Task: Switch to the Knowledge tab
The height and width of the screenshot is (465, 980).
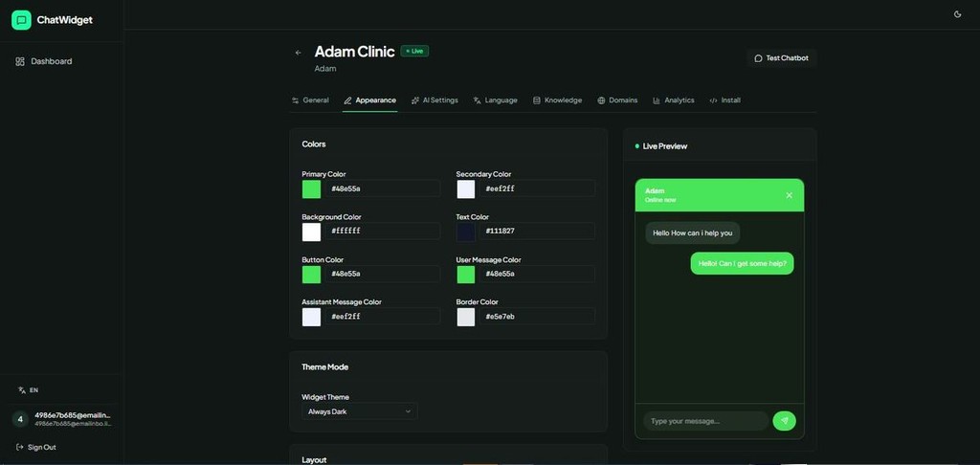Action: point(557,100)
